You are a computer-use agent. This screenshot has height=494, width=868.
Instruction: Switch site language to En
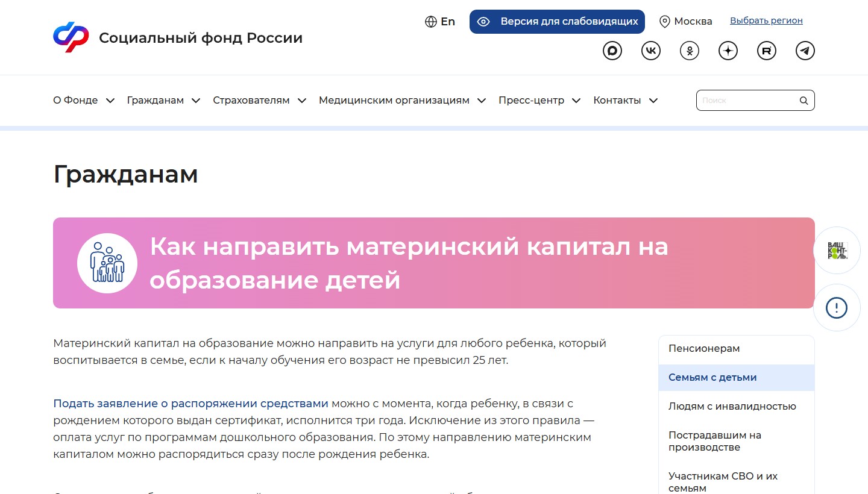click(448, 22)
